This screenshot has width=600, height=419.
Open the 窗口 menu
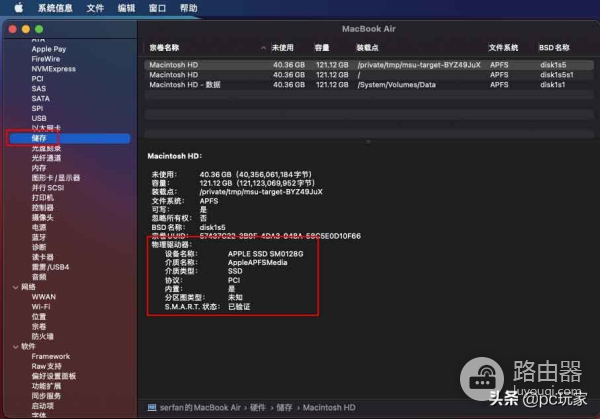[157, 8]
